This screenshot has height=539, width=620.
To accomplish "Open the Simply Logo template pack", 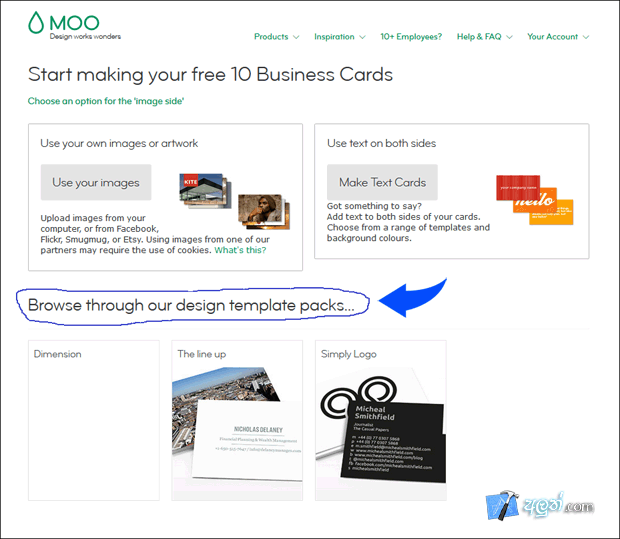I will (381, 420).
